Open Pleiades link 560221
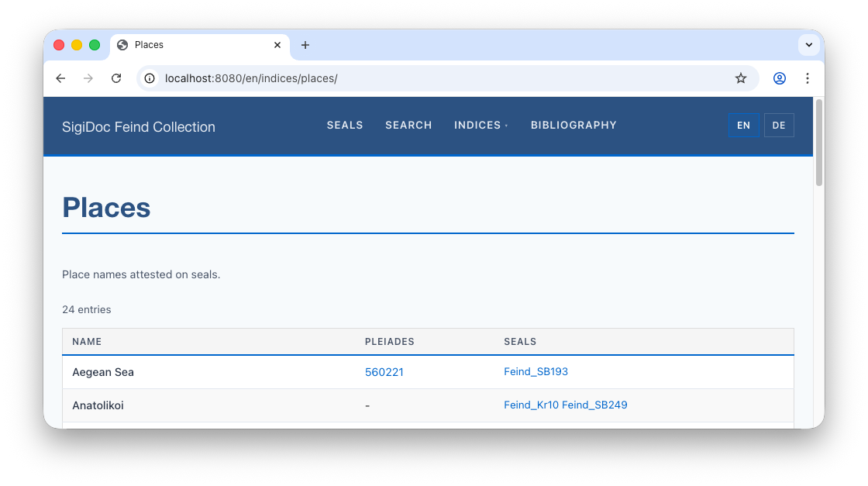The image size is (868, 486). pos(384,372)
